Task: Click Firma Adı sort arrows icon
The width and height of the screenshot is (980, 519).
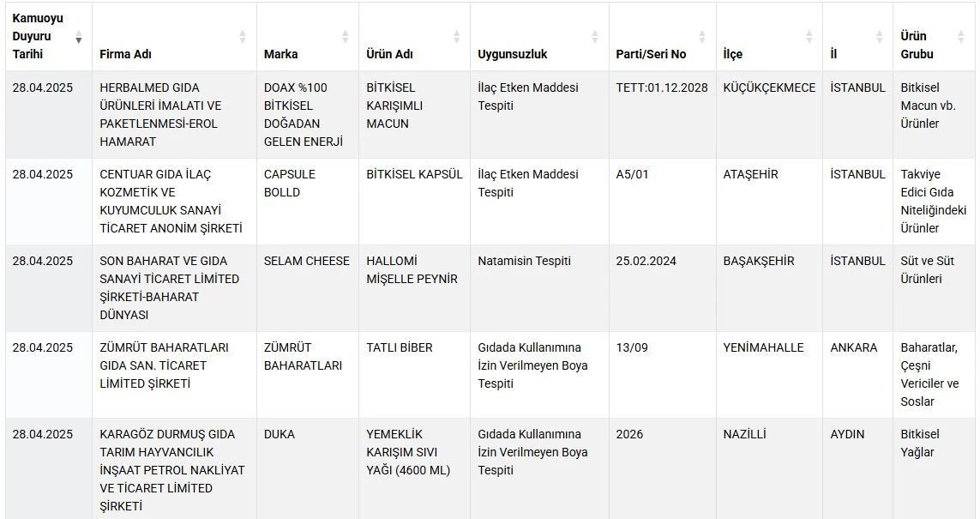Action: coord(243,37)
